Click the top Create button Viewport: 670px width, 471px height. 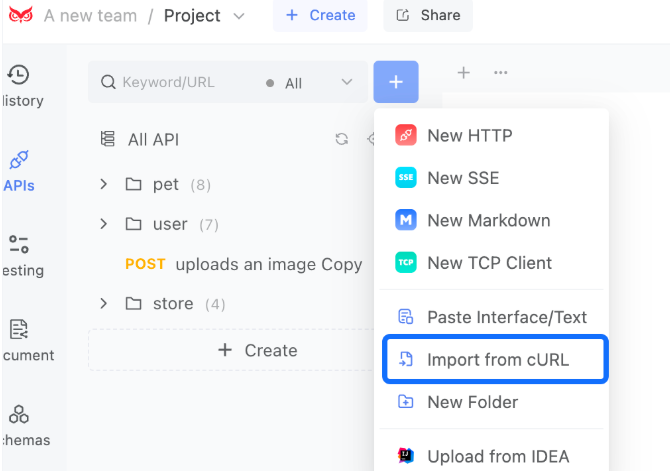point(320,15)
